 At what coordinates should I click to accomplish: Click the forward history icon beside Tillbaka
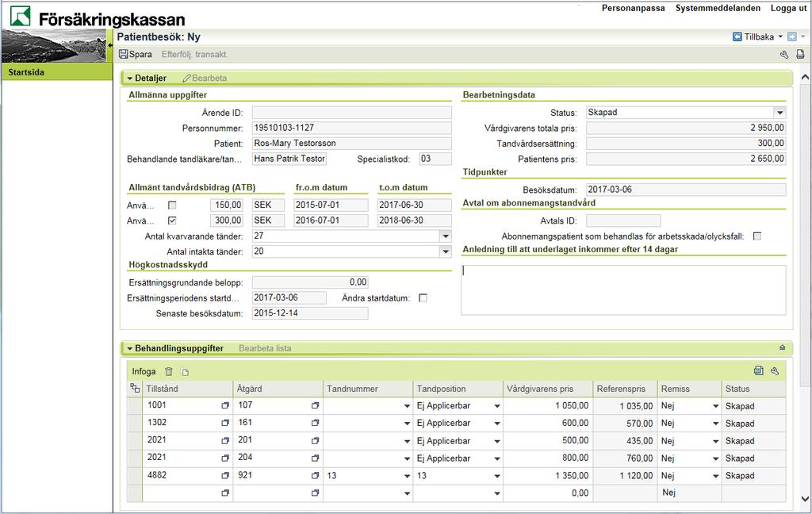click(x=792, y=36)
